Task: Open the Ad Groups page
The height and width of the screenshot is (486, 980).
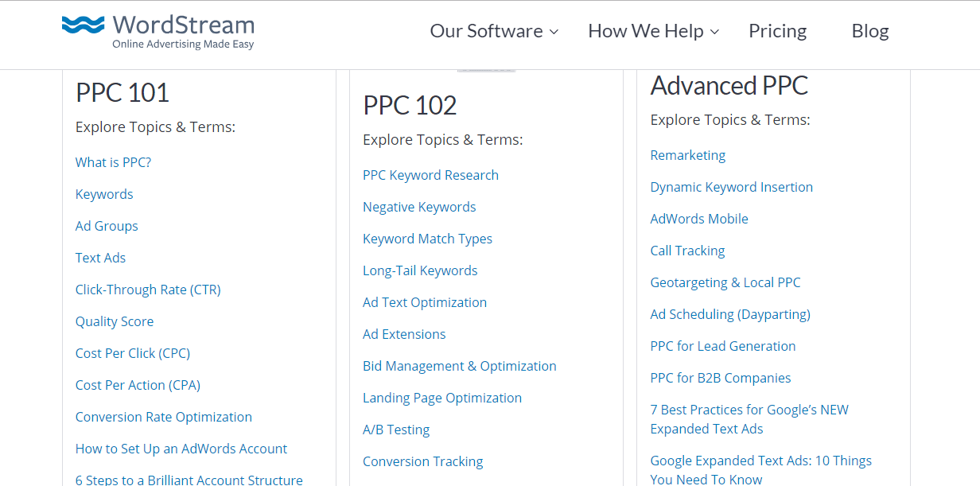Action: [x=107, y=225]
